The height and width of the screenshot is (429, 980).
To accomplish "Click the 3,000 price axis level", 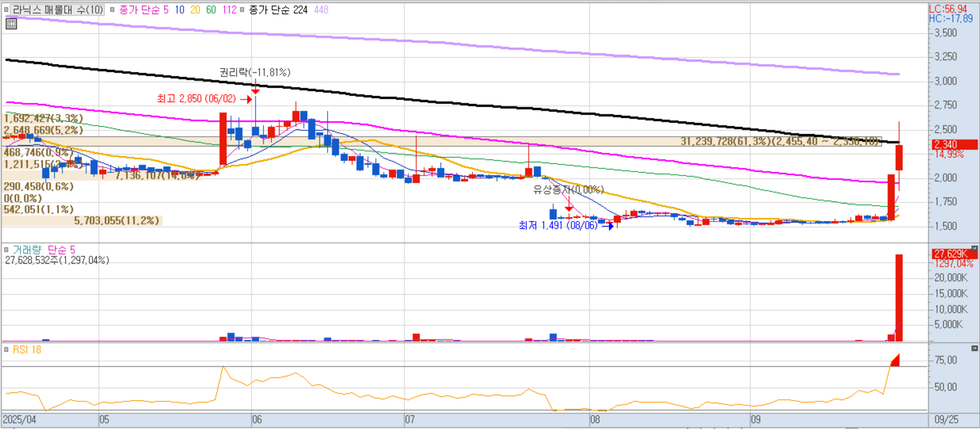I will 946,81.
